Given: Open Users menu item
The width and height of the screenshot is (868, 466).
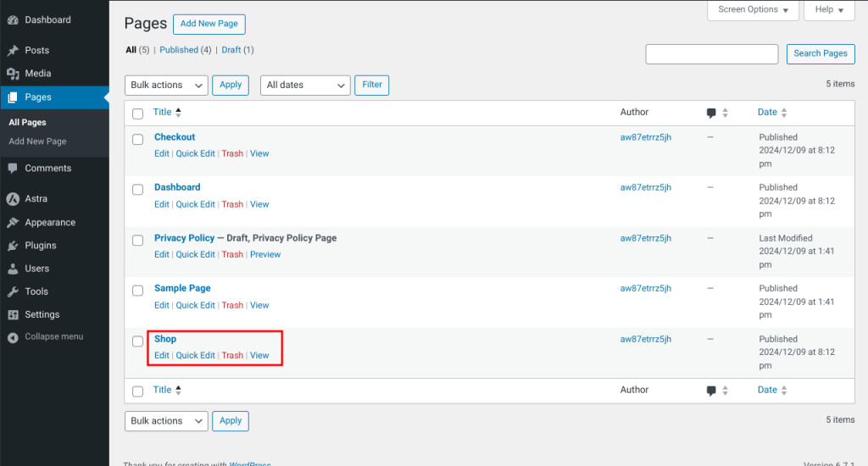Looking at the screenshot, I should coord(37,269).
